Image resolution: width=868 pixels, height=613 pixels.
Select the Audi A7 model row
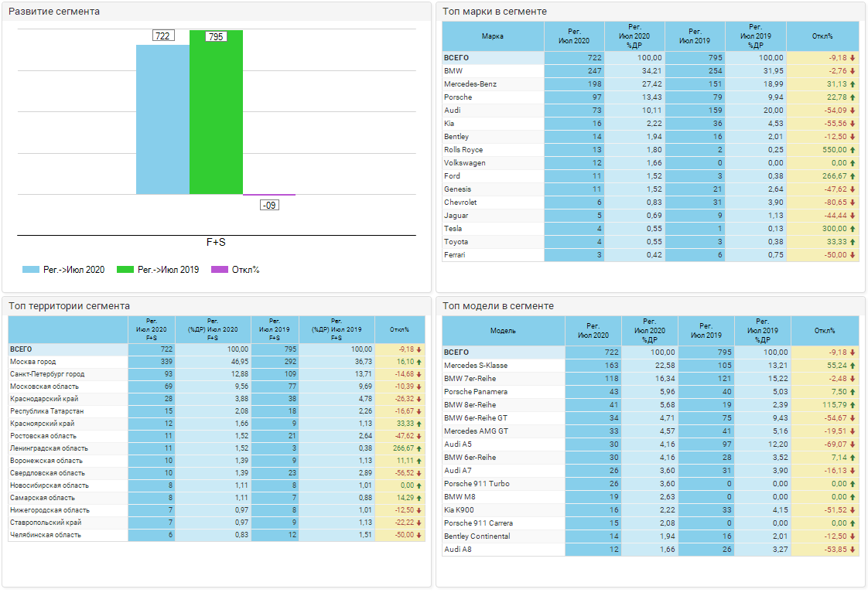click(651, 470)
